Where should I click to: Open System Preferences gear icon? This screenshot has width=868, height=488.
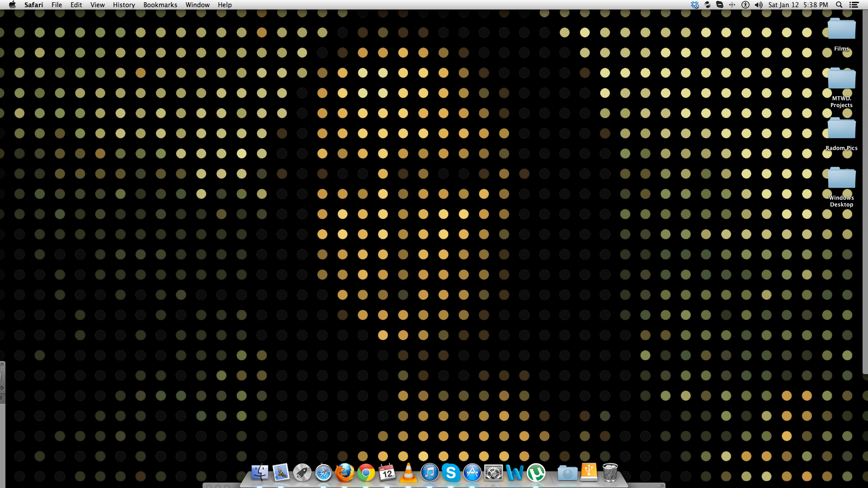493,473
